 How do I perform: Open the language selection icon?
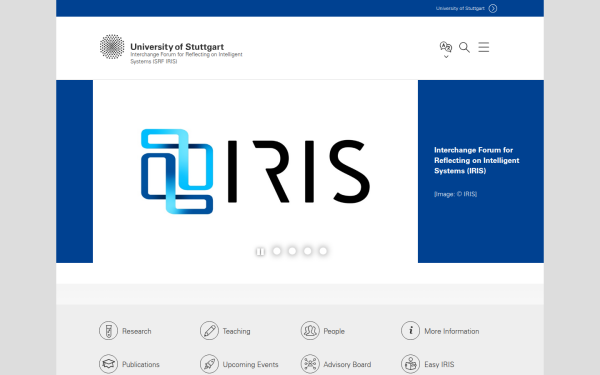[x=446, y=47]
